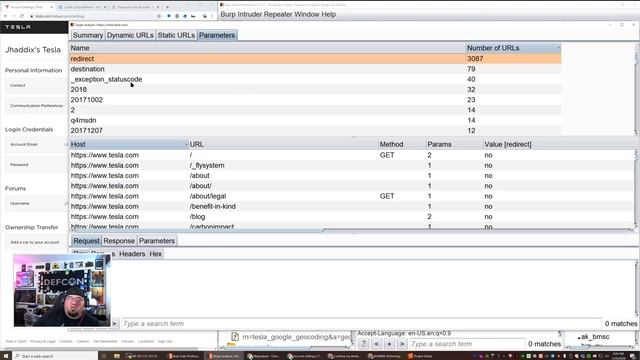
Task: Open the Intruder menu
Action: coord(250,14)
